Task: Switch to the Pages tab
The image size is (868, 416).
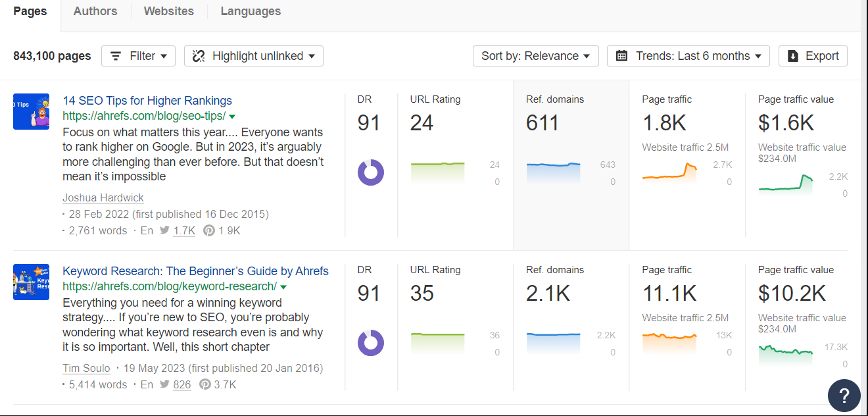Action: [30, 12]
